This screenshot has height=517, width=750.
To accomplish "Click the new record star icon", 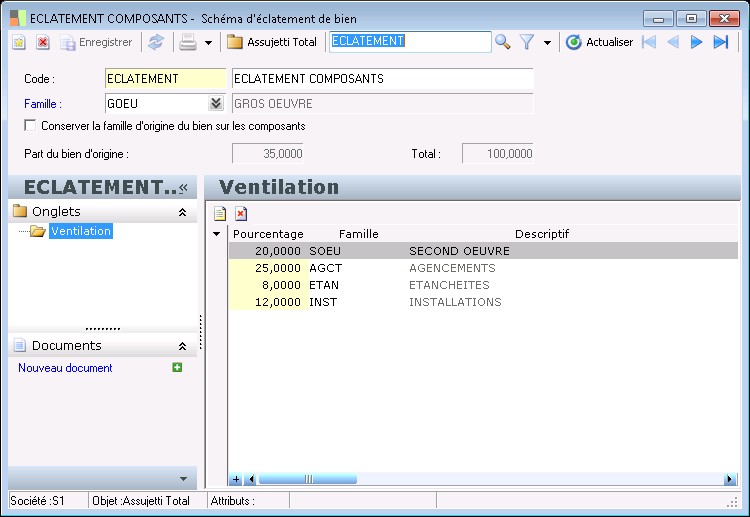I will point(19,43).
